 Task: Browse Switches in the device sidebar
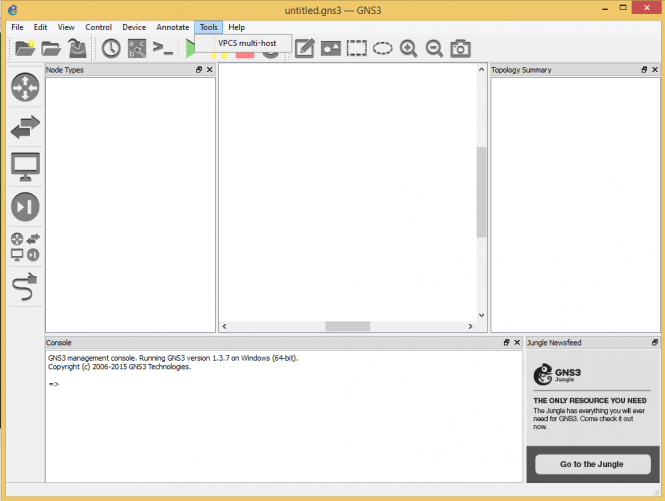pyautogui.click(x=25, y=127)
